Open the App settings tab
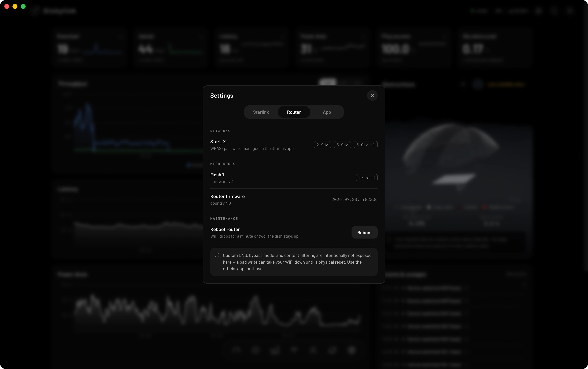Viewport: 588px width, 369px height. coord(327,112)
